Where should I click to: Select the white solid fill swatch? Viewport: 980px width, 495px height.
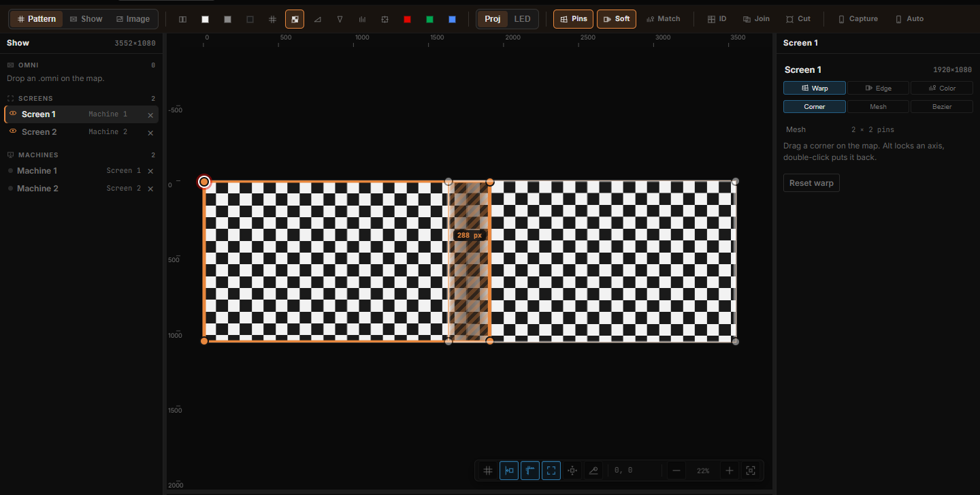tap(205, 19)
